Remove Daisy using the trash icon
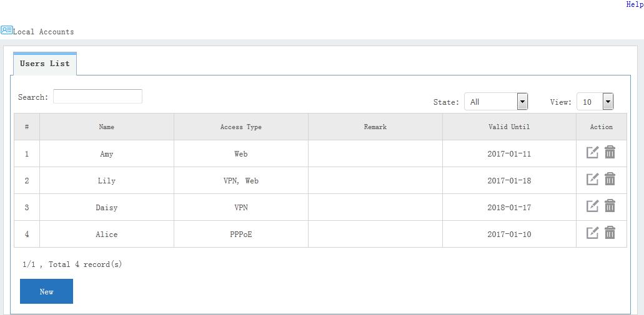 click(x=610, y=206)
